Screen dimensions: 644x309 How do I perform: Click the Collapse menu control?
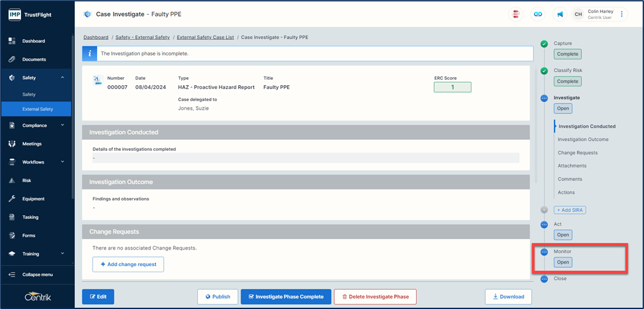[37, 275]
